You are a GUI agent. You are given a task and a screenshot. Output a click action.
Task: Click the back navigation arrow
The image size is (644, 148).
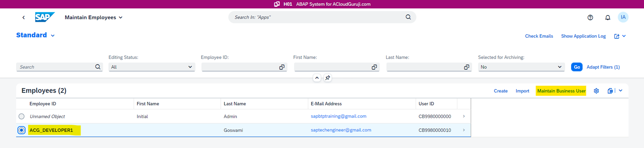tap(24, 17)
